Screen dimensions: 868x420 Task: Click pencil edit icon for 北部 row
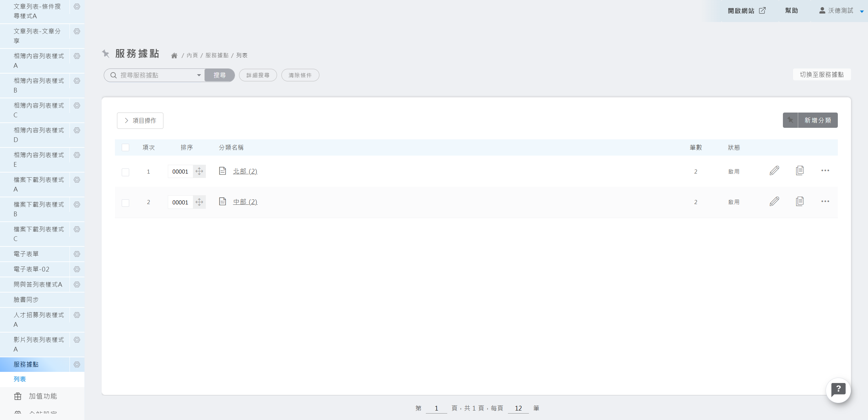tap(774, 171)
